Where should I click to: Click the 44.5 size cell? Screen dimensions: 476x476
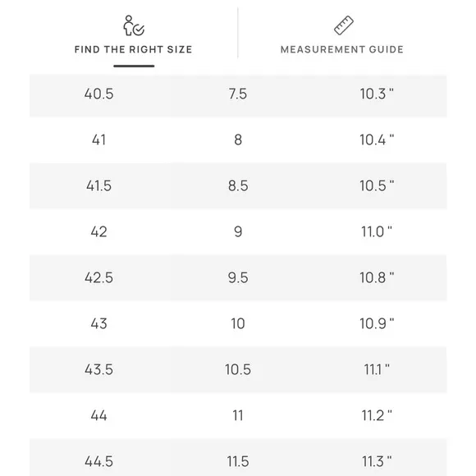coord(99,461)
